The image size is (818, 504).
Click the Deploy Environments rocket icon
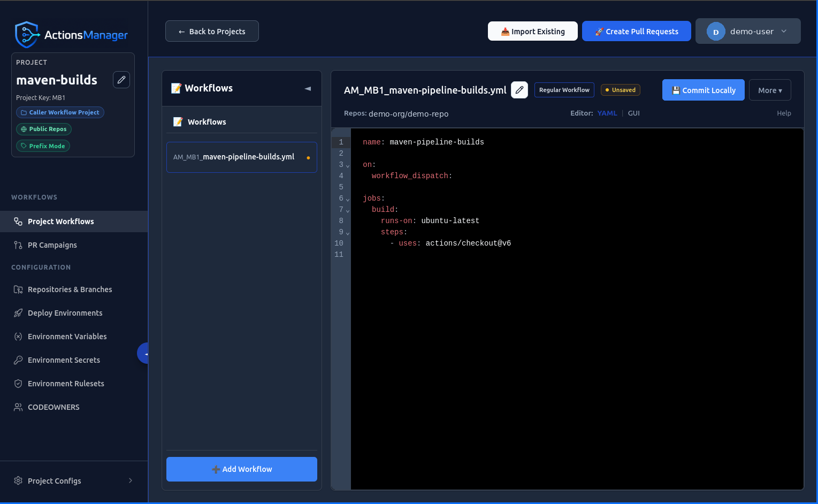[18, 313]
